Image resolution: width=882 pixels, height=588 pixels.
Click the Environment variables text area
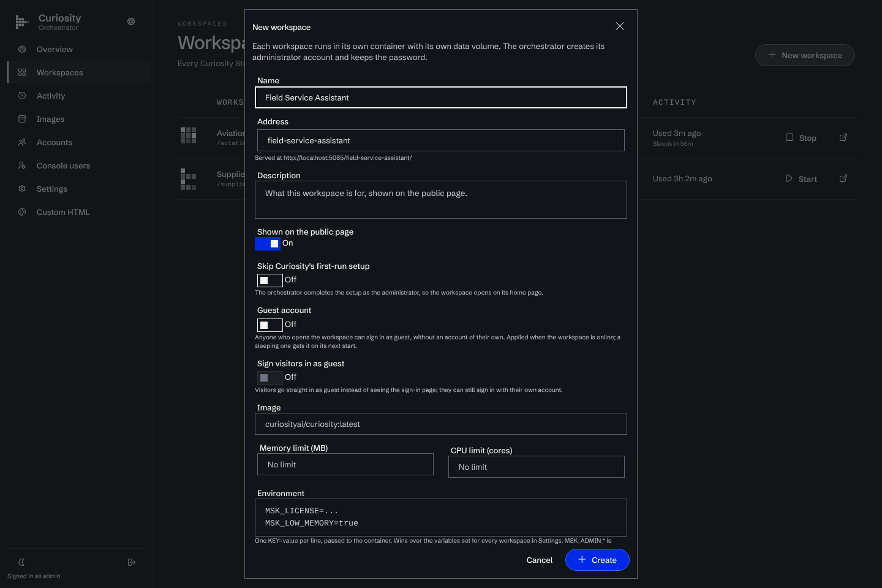click(x=441, y=518)
